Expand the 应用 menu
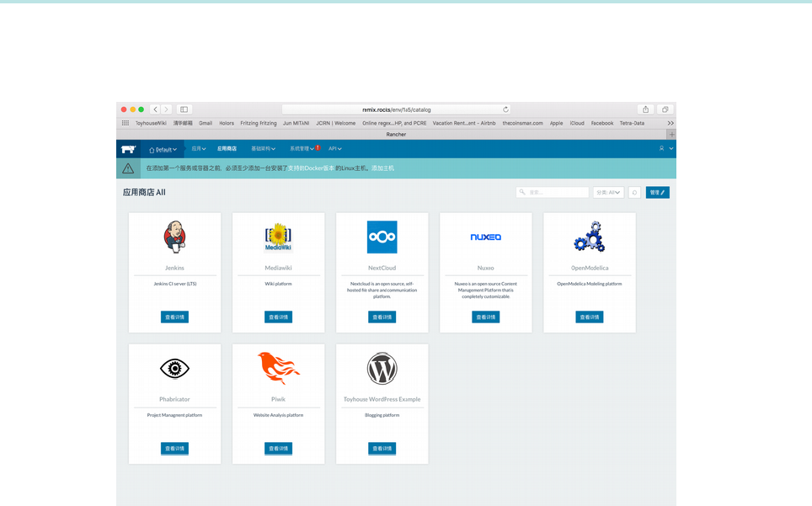 coord(199,148)
